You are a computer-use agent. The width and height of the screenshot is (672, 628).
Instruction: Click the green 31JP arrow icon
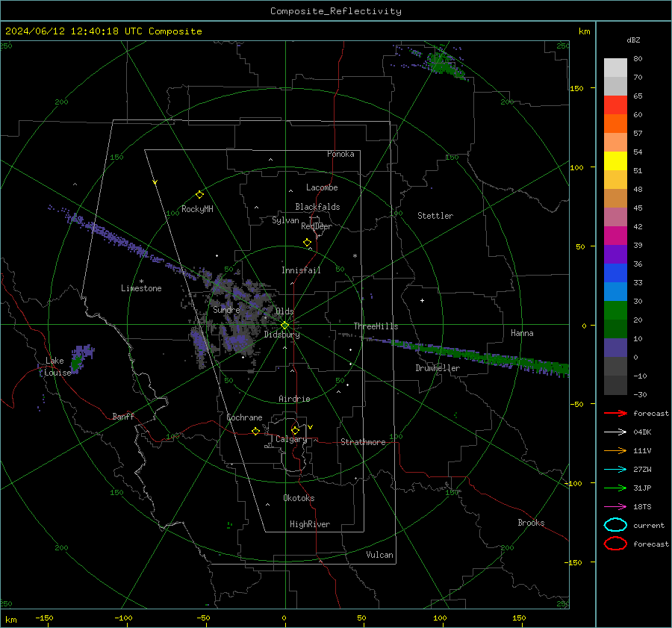click(x=615, y=488)
